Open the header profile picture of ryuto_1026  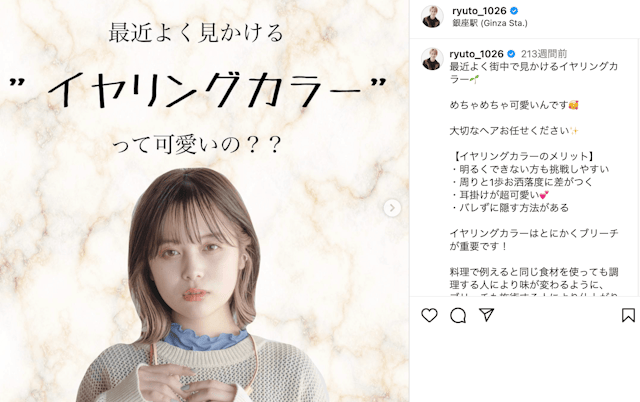(432, 17)
